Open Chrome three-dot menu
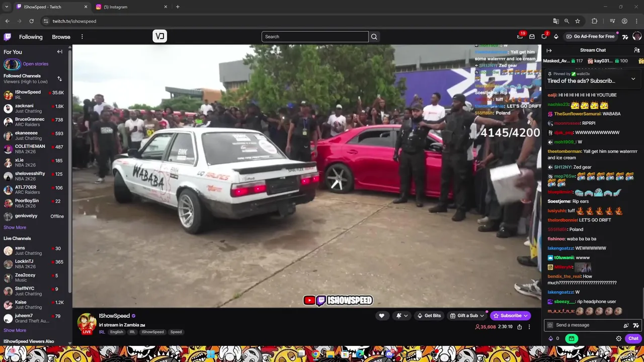644x362 pixels. tap(636, 21)
